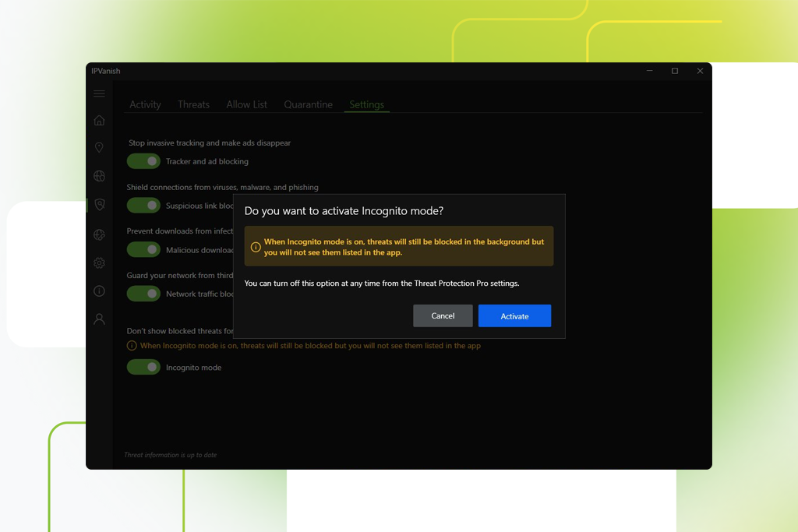Click the info icon in yellow warning banner
Viewport: 798px width, 532px height.
(x=256, y=247)
